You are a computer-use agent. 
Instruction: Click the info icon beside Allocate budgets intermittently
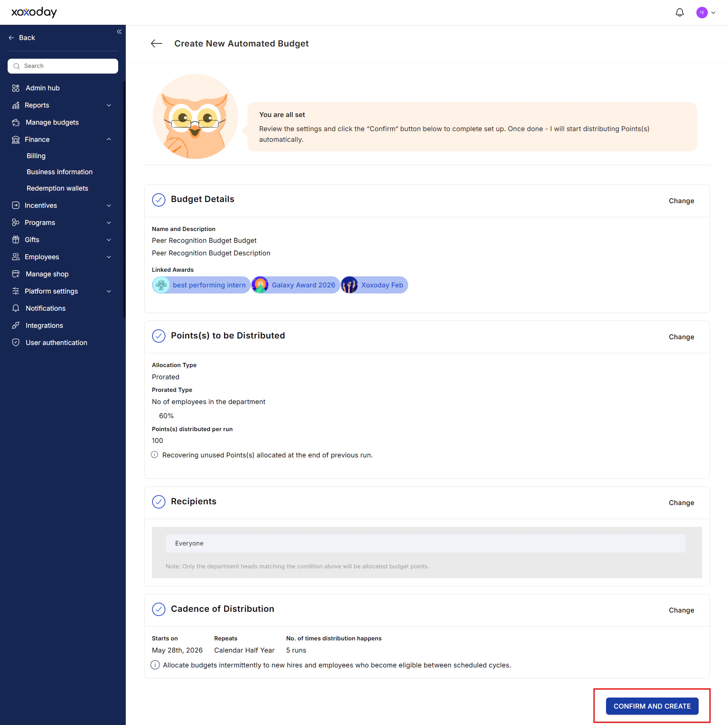click(x=155, y=665)
